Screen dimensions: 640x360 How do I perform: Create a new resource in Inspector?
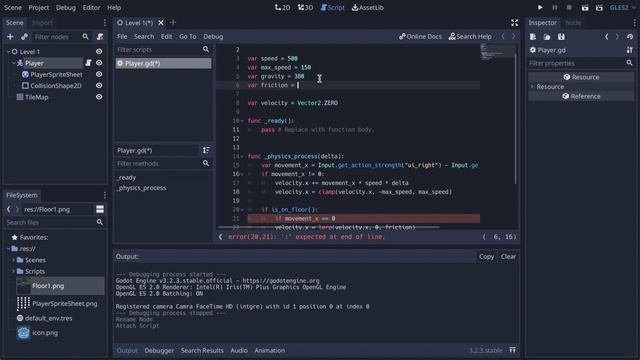(533, 37)
